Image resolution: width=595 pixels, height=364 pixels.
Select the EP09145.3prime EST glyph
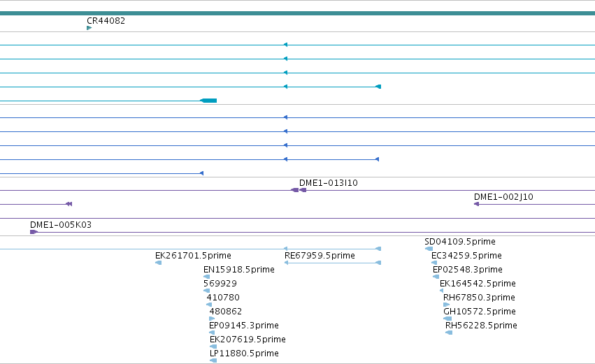click(212, 333)
